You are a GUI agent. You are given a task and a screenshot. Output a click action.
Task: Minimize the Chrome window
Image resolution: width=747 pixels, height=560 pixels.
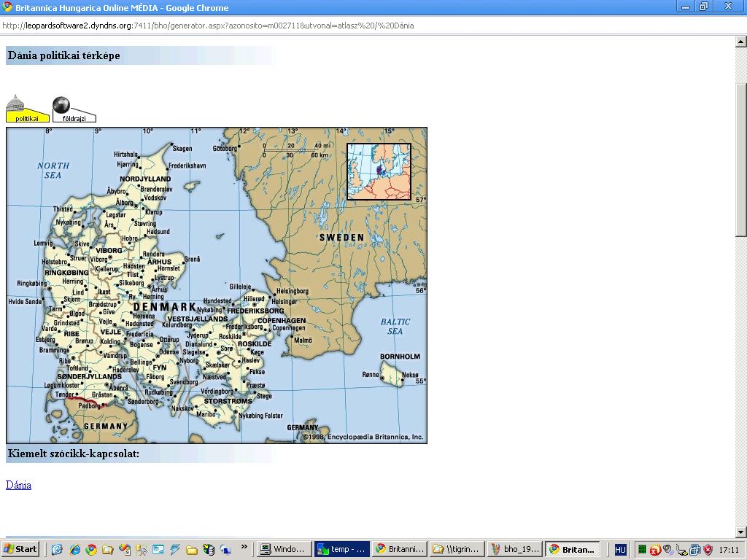point(686,7)
